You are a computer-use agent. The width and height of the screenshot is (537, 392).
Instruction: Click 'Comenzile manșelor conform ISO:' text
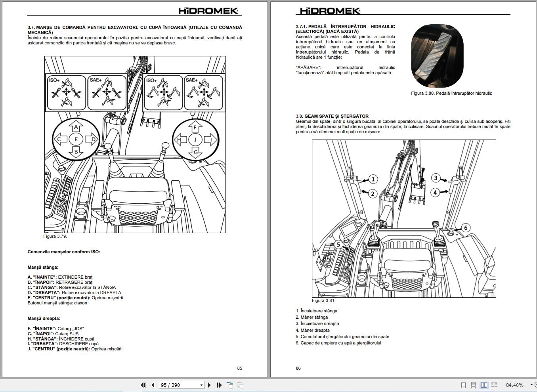tap(64, 252)
